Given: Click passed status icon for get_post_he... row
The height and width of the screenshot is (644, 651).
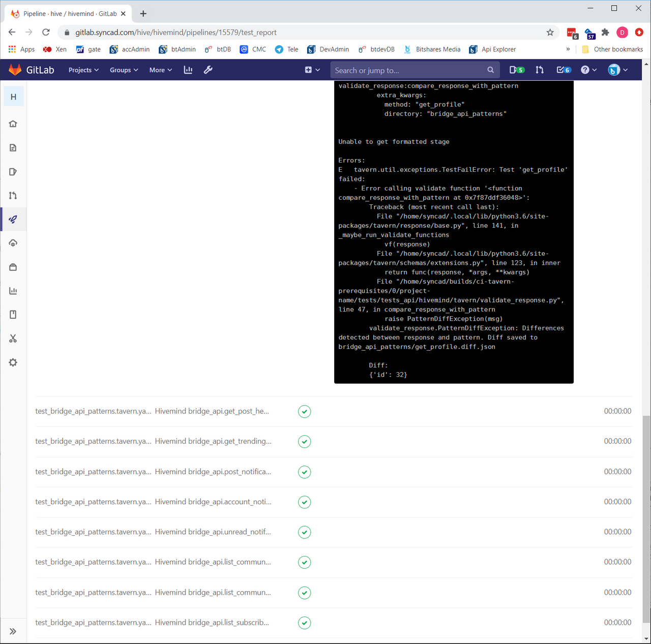Looking at the screenshot, I should (304, 411).
